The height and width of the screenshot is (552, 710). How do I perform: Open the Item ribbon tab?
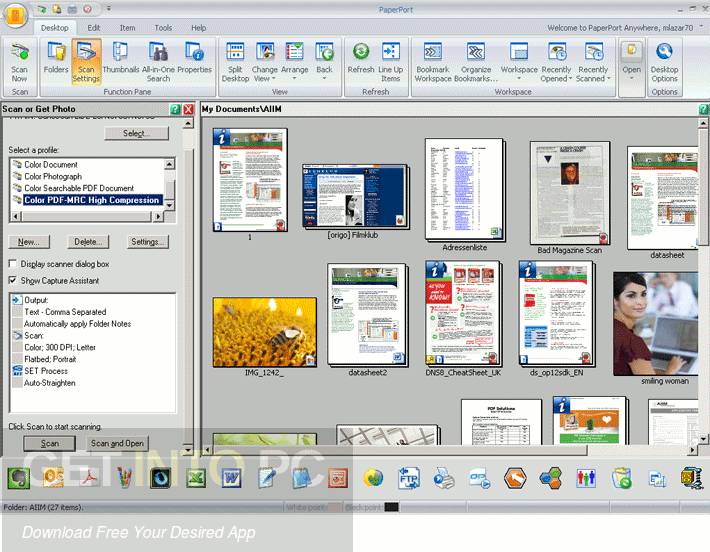tap(127, 28)
